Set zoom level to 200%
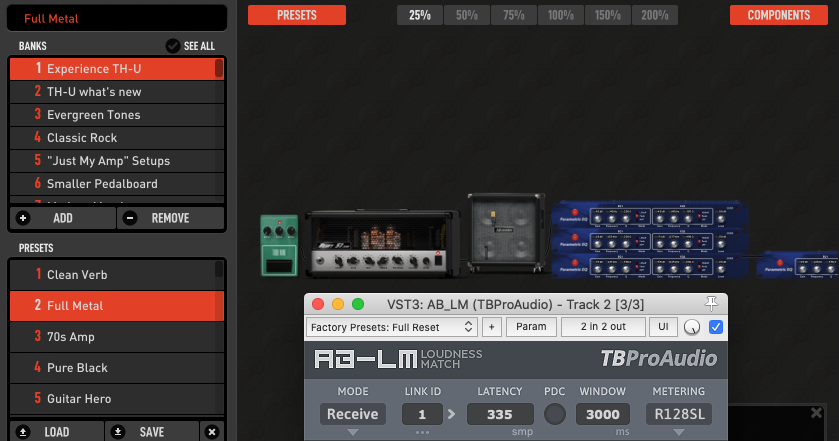Image resolution: width=839 pixels, height=441 pixels. tap(655, 15)
